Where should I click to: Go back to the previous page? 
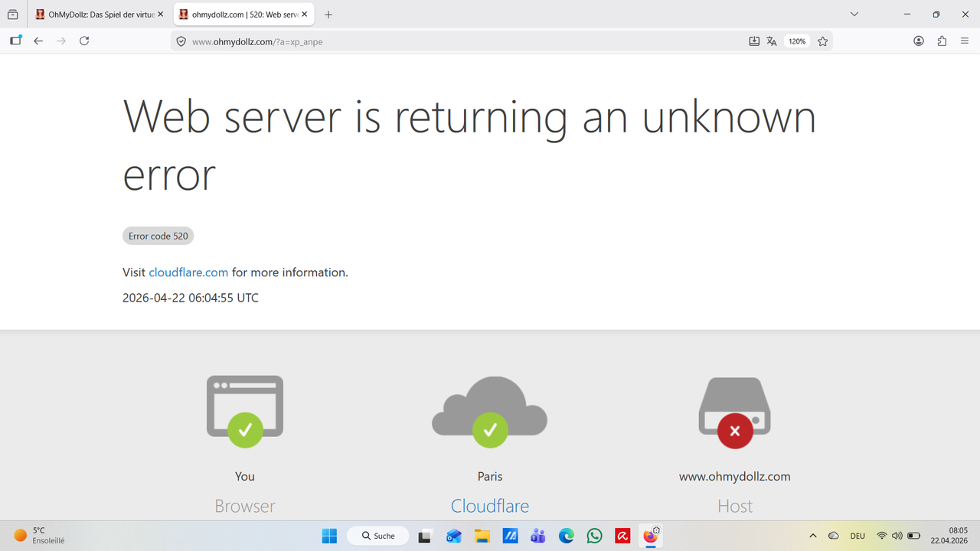38,41
